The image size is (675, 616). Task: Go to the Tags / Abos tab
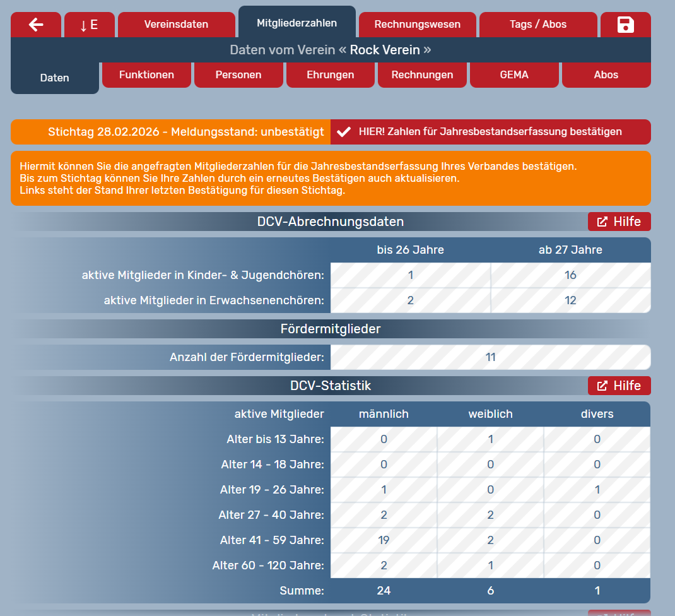pyautogui.click(x=537, y=25)
